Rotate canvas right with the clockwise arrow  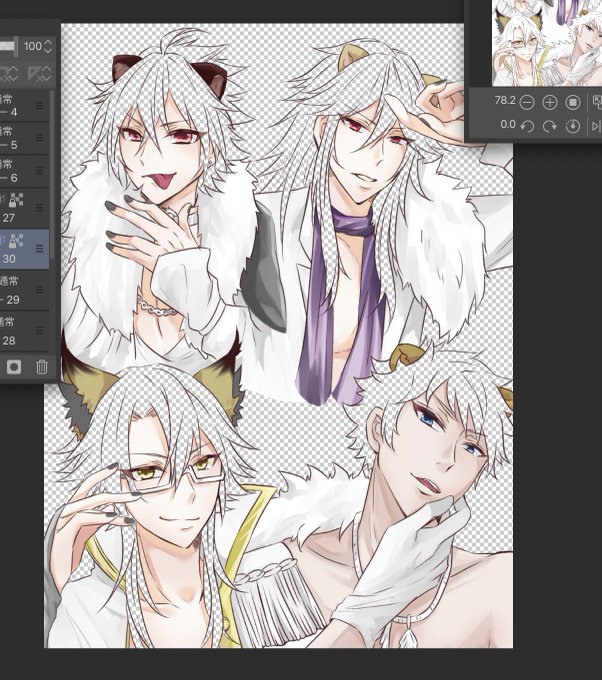click(x=550, y=126)
